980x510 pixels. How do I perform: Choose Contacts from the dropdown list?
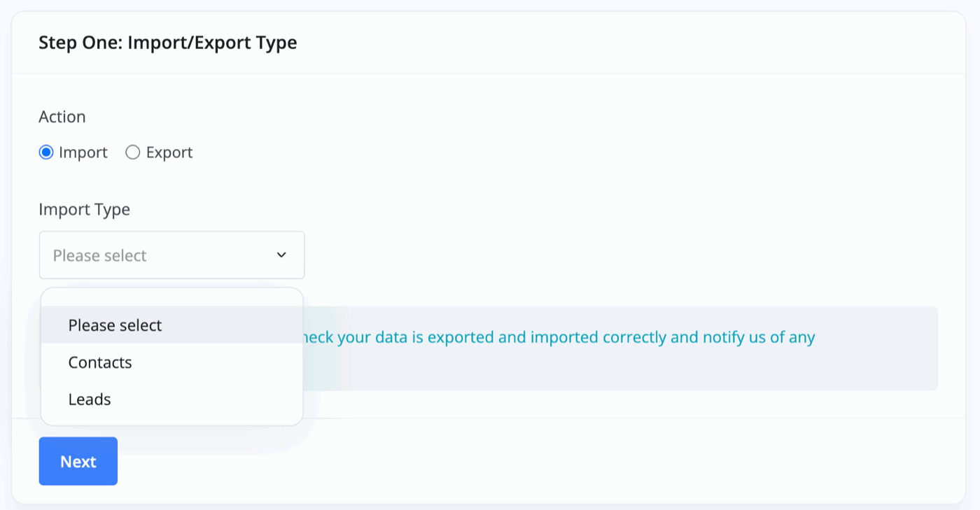(x=100, y=362)
